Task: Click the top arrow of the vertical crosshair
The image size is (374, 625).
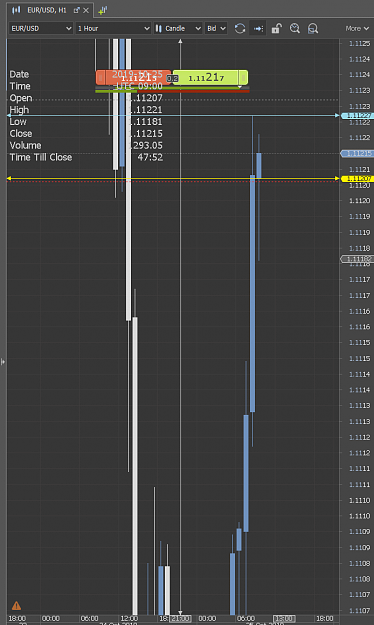Action: coord(180,41)
